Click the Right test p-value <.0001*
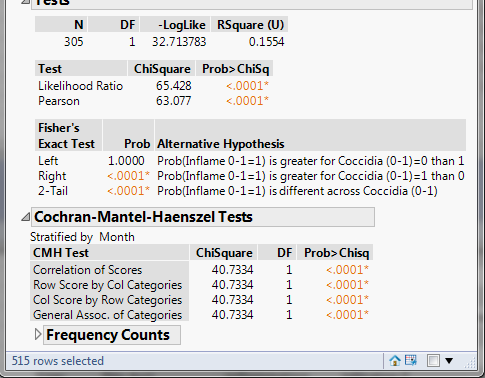Screen dimensions: 485x378 (129, 176)
